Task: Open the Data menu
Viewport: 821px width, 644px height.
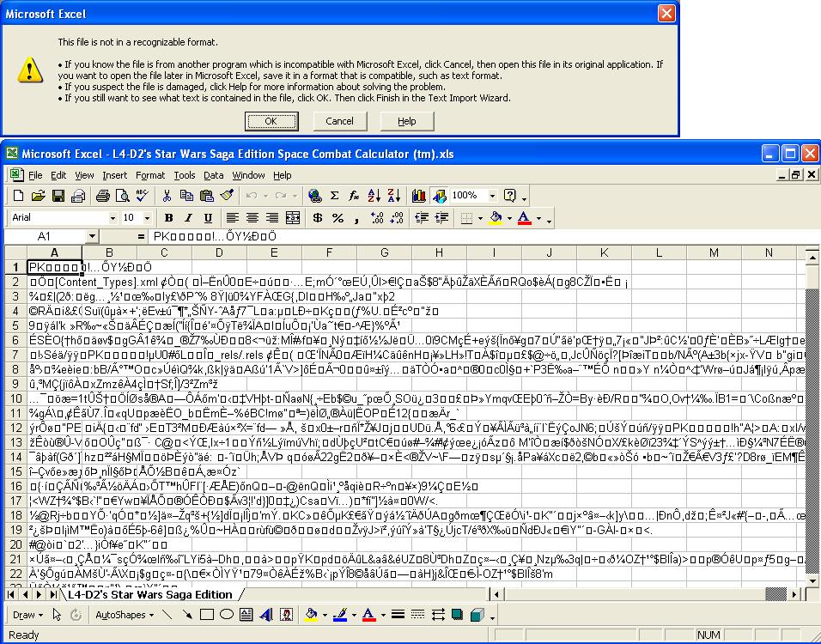Action: [214, 175]
